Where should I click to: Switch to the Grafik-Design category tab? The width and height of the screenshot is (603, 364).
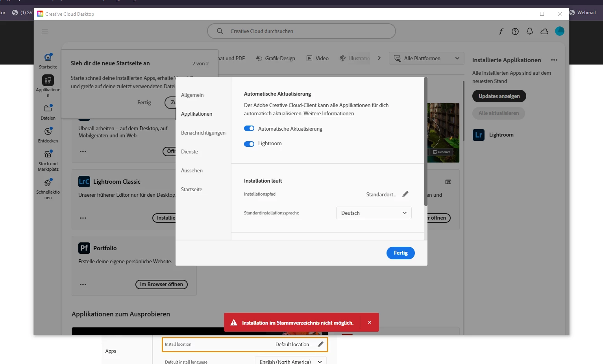point(276,58)
